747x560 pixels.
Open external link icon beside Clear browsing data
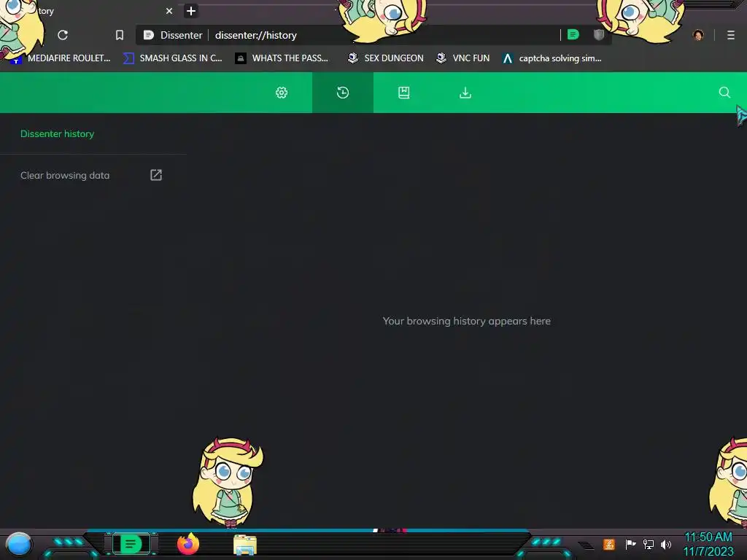point(156,175)
